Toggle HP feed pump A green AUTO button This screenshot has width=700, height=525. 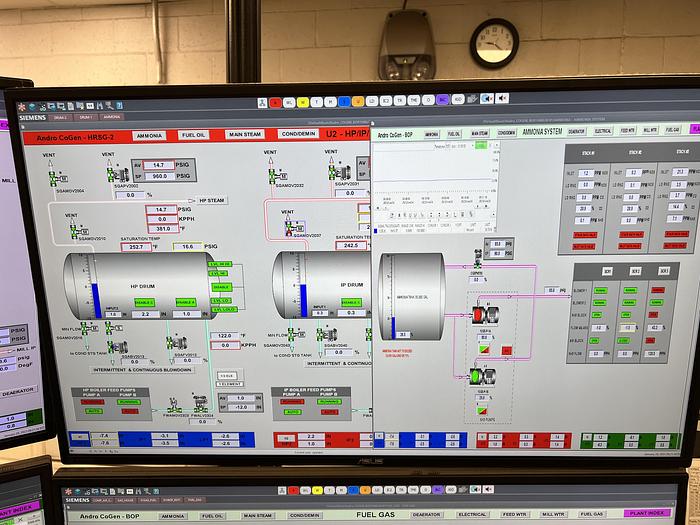(x=93, y=411)
